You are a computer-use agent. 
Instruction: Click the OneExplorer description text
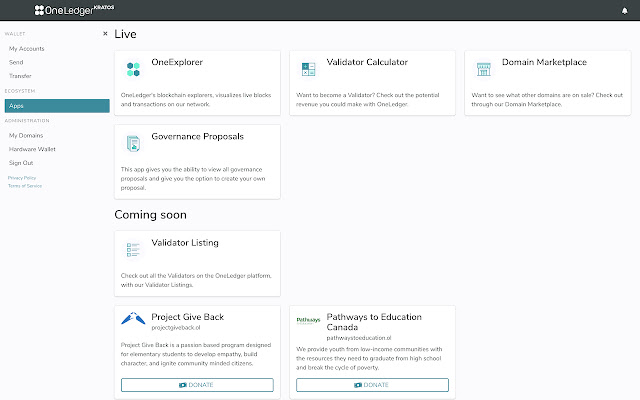(x=196, y=100)
